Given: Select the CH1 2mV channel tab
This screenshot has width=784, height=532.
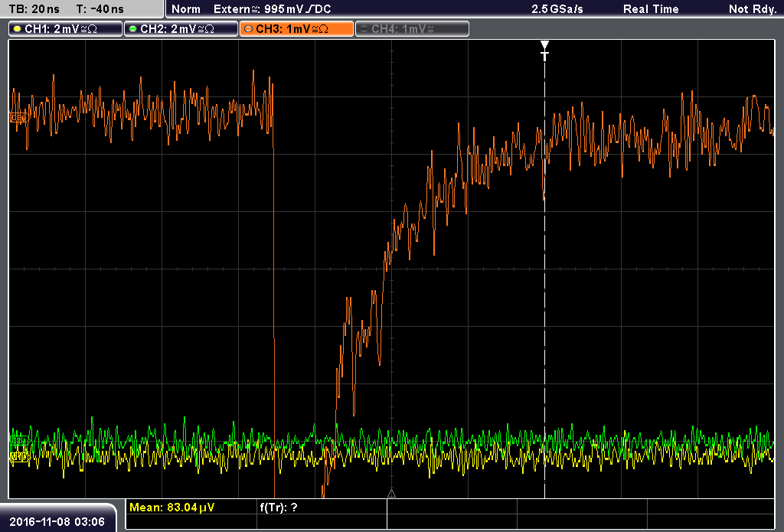Looking at the screenshot, I should tap(66, 29).
